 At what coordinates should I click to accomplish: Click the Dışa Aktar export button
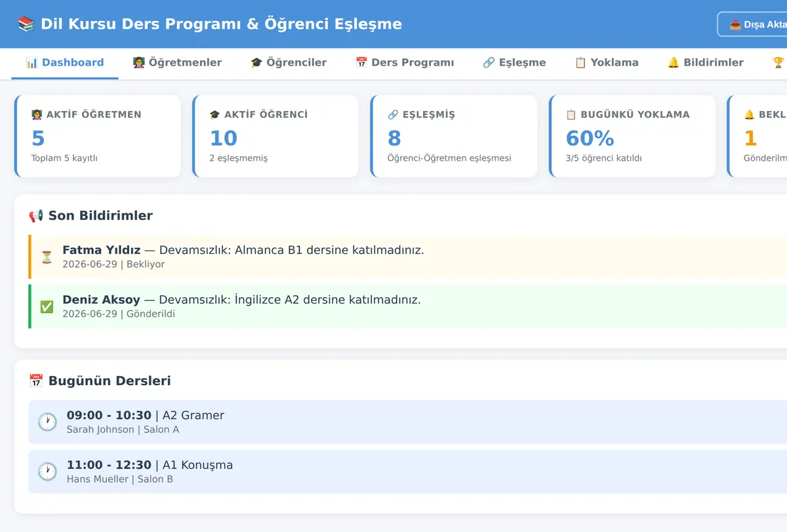(753, 24)
